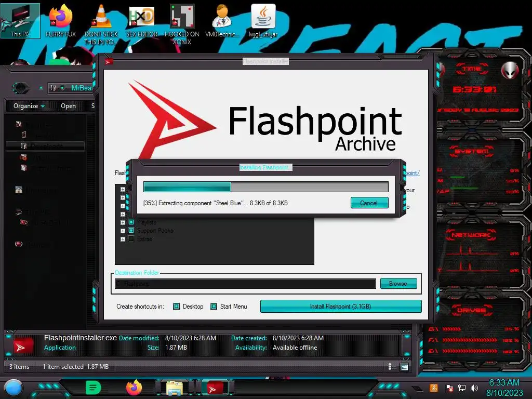Image resolution: width=532 pixels, height=399 pixels.
Task: Click the 'Installing Flashpoint...' dialog title
Action: coord(265,167)
